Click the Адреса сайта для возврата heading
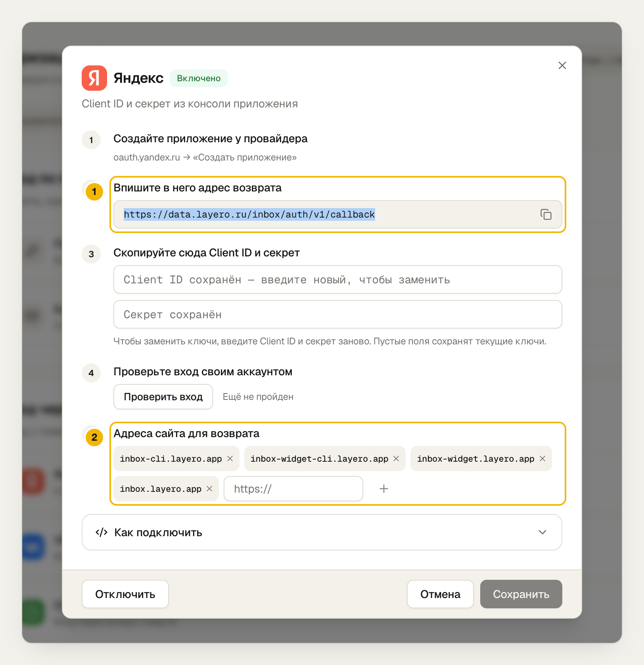Viewport: 644px width, 665px height. tap(186, 433)
